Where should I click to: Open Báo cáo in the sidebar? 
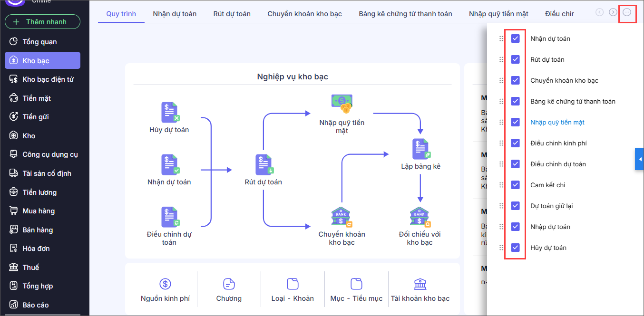coord(42,305)
